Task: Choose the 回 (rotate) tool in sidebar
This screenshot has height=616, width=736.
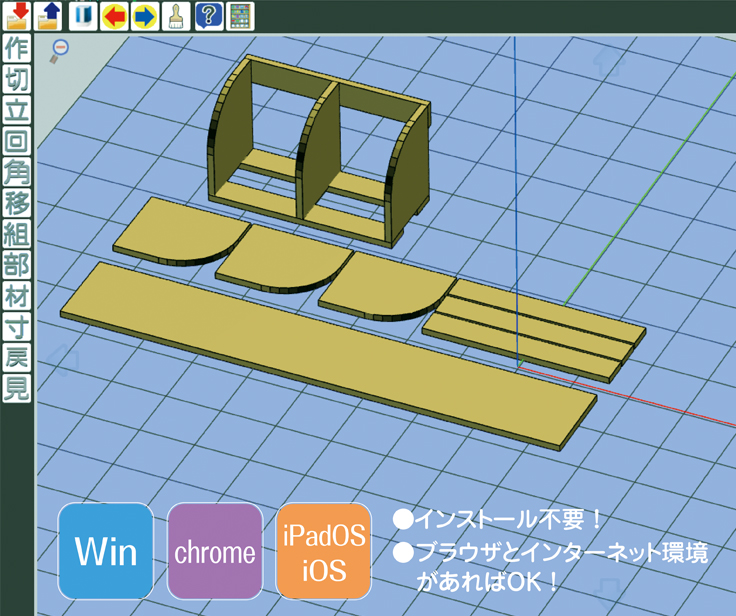Action: click(16, 141)
